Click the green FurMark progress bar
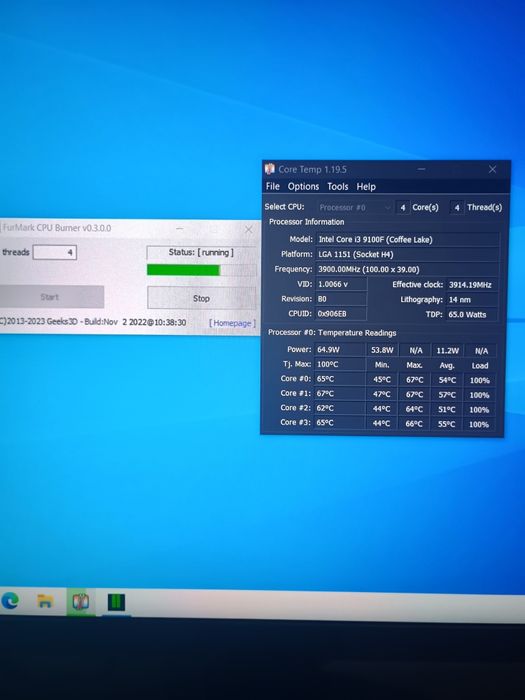The width and height of the screenshot is (525, 700). [201, 270]
